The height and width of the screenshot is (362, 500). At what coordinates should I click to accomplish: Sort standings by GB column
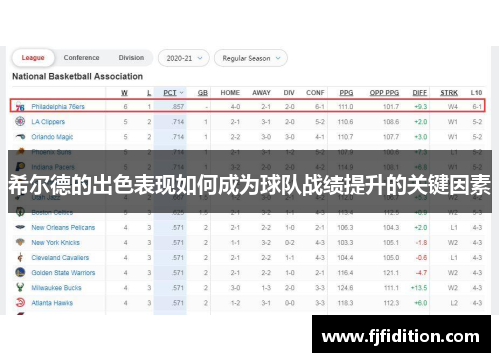click(203, 93)
